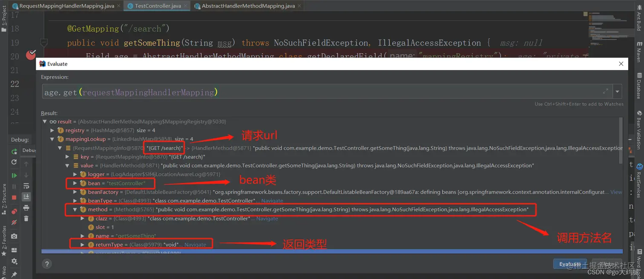
Task: Toggle Mute Breakpoints icon
Action: [x=14, y=222]
